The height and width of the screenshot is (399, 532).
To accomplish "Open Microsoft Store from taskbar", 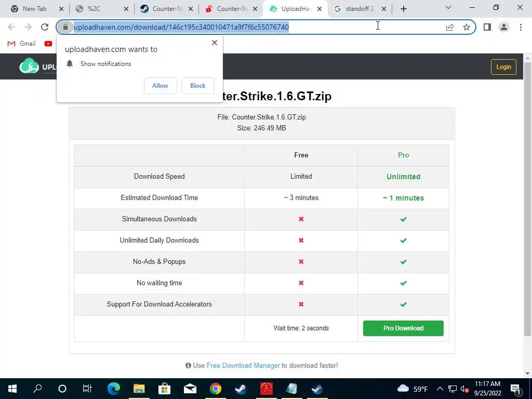I will pos(164,389).
